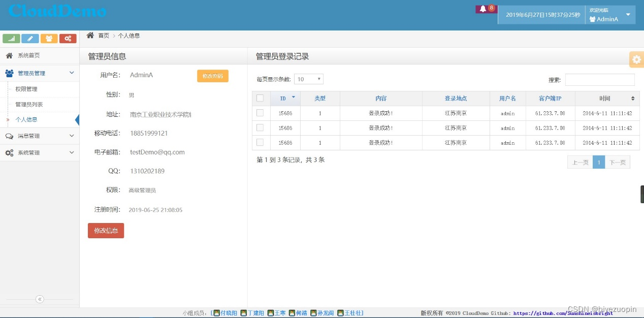Click the green signal-bars shortcut button
644x318 pixels.
(x=11, y=39)
